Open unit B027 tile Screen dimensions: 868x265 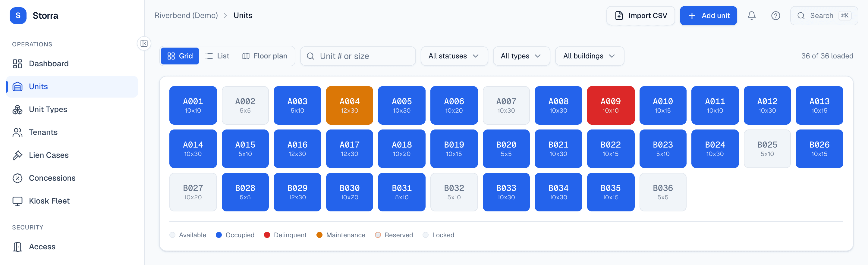tap(193, 192)
